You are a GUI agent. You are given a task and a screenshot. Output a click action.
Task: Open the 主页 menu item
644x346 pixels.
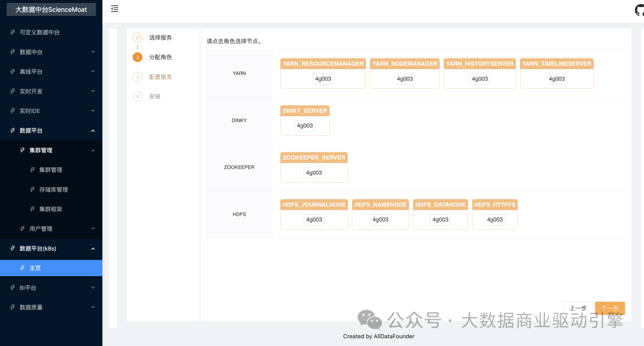coord(35,268)
